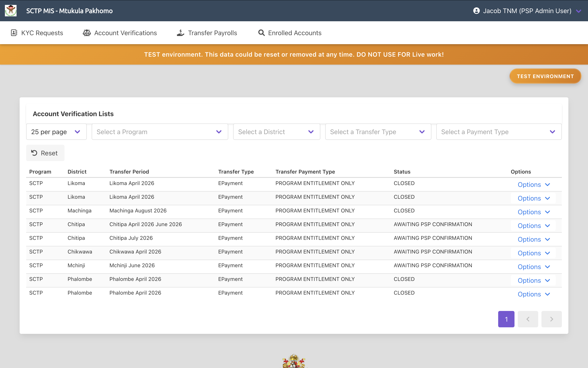Screen dimensions: 588x368
Task: Expand the user menu chevron in header
Action: [579, 11]
